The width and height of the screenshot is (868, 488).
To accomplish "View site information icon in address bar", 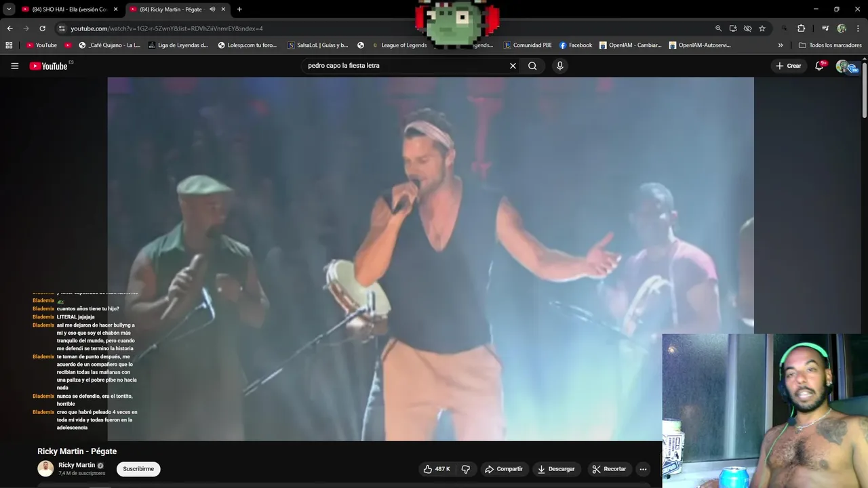I will tap(62, 28).
